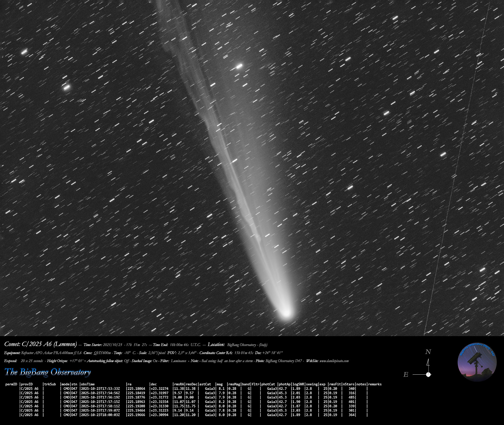Click the BigBang Observatory circular telescope logo
The image size is (504, 425).
tap(477, 363)
